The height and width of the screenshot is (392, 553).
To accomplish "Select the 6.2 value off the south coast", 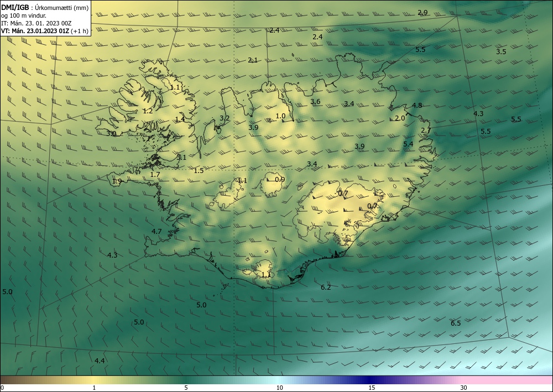I will point(326,288).
